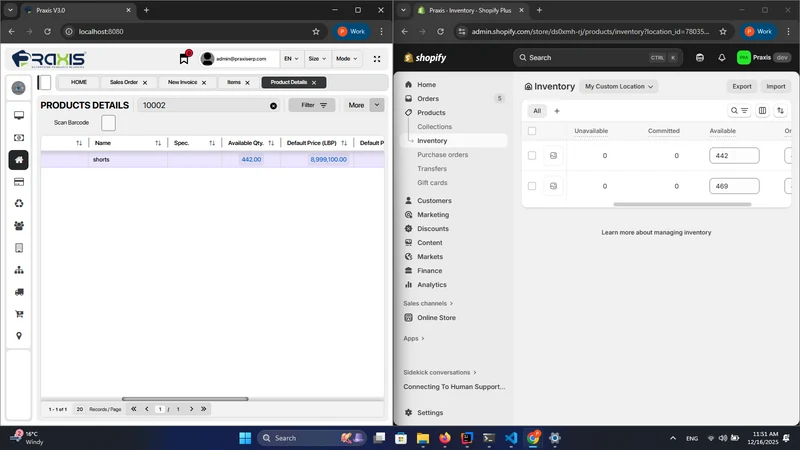Open Orders in Shopify sidebar
Viewport: 800px width, 450px height.
[x=428, y=98]
